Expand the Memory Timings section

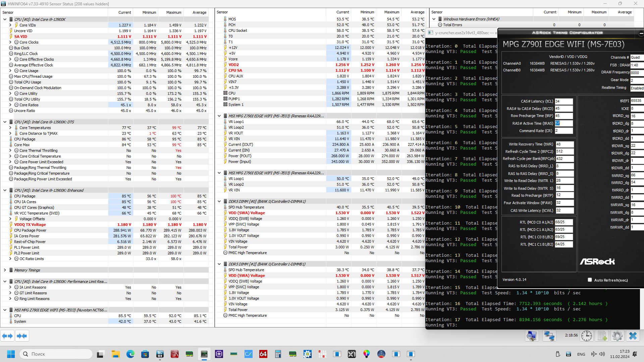5,270
